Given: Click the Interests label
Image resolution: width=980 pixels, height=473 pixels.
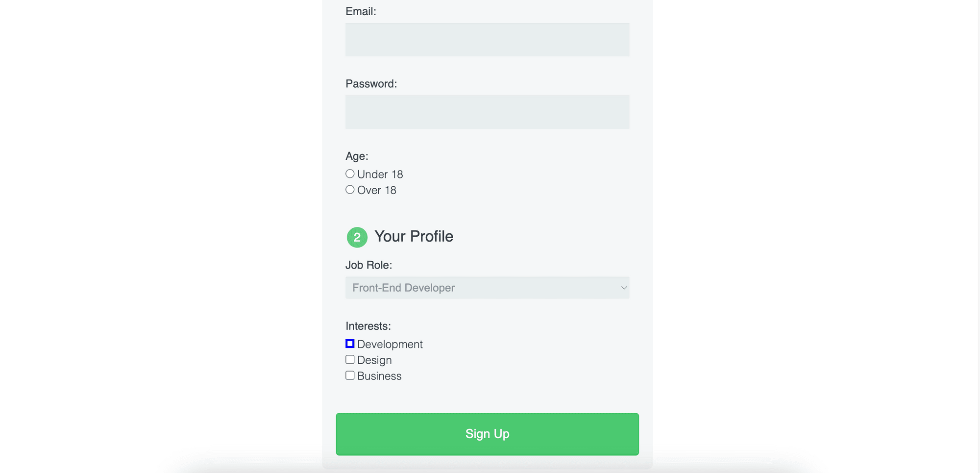Looking at the screenshot, I should coord(368,325).
